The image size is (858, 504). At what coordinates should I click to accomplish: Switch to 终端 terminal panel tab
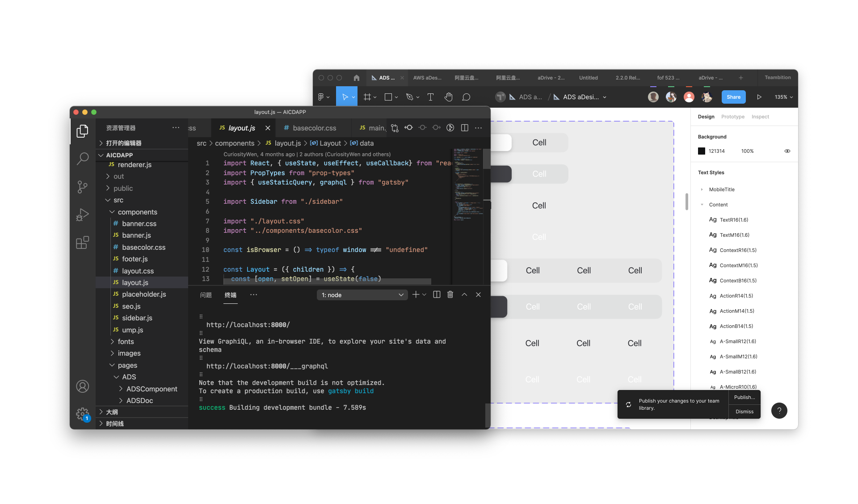coord(231,295)
